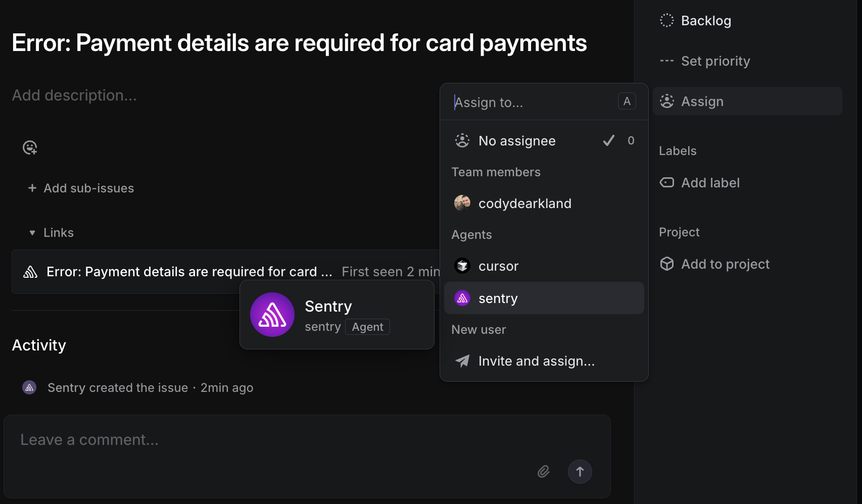Image resolution: width=862 pixels, height=504 pixels.
Task: Click Add label button
Action: point(710,183)
